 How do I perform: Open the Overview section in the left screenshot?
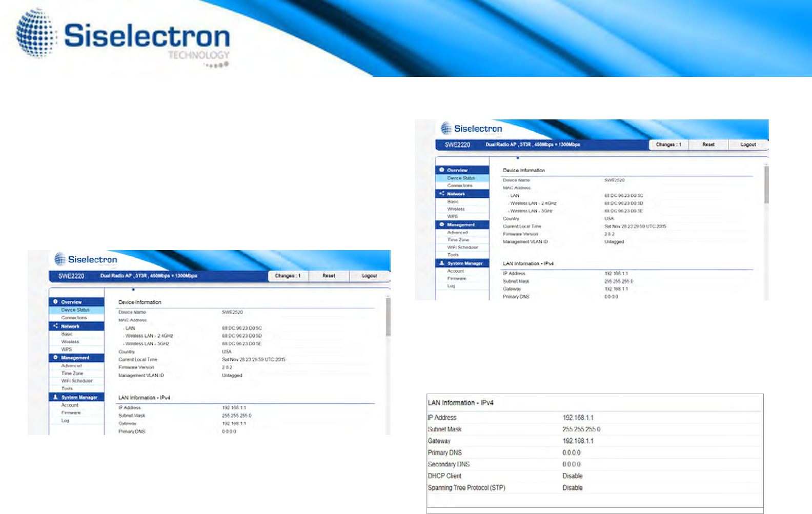coord(76,302)
